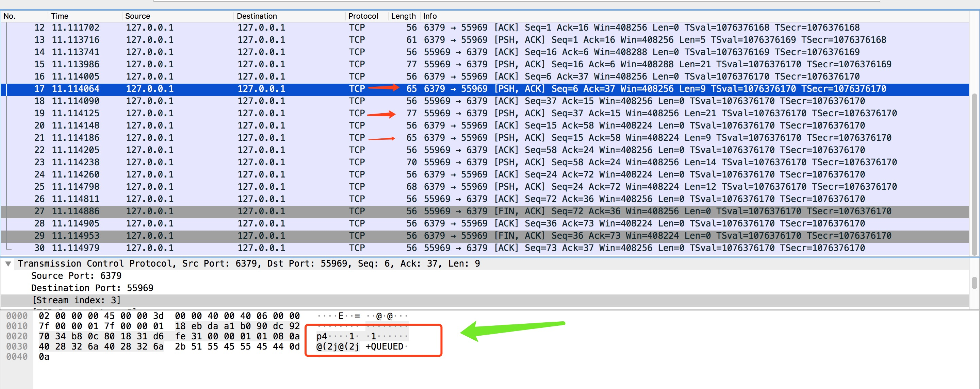
Task: Click the packet details pane scrollbar
Action: (x=975, y=283)
